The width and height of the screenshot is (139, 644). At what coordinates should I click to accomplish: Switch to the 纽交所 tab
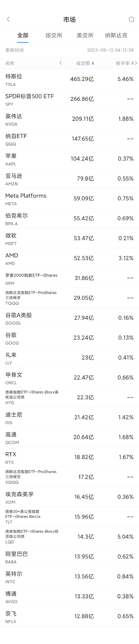[x=54, y=35]
